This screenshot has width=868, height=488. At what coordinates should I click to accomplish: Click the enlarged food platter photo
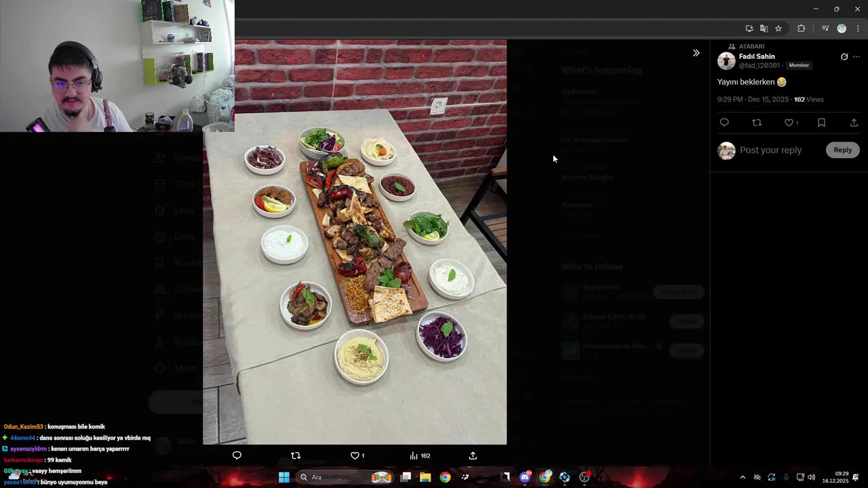tap(355, 242)
